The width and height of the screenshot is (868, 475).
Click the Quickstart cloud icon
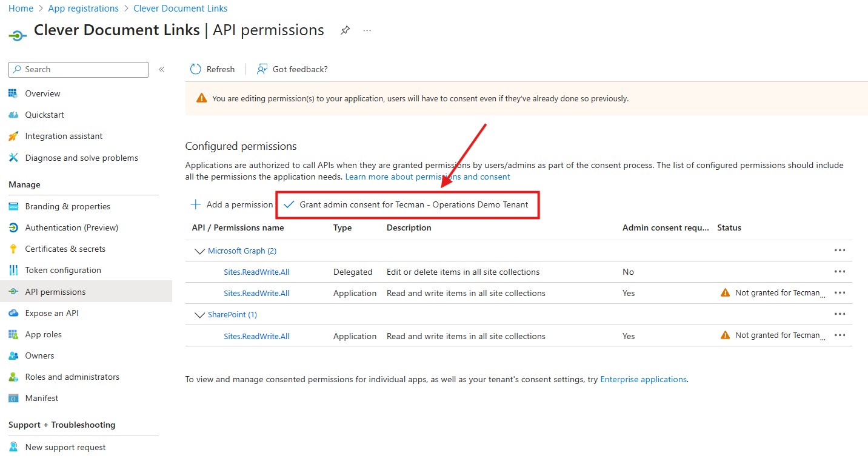click(13, 115)
